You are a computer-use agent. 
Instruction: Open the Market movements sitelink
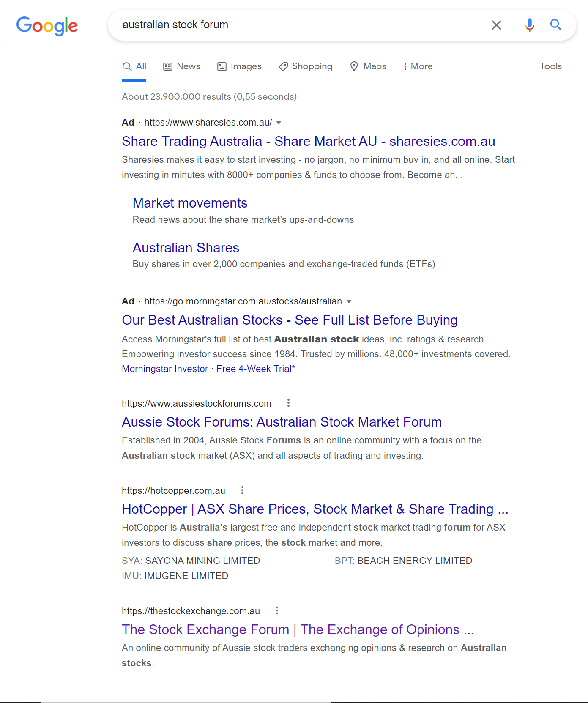click(x=190, y=203)
